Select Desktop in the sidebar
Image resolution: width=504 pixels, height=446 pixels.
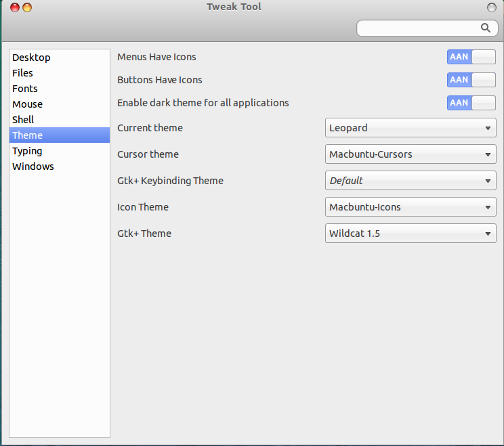[x=31, y=58]
